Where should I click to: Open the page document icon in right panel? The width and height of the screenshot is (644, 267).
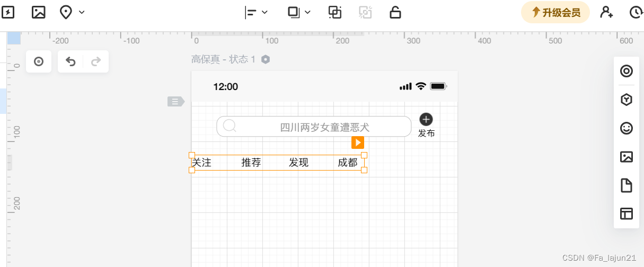click(x=627, y=185)
